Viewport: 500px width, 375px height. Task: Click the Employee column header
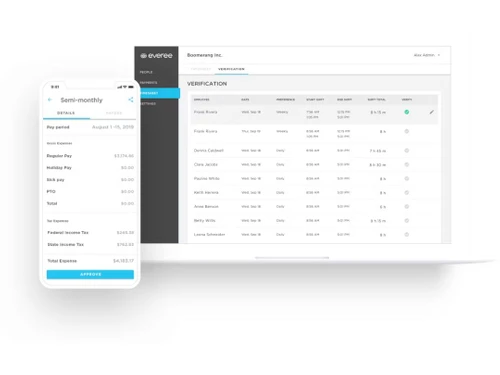pyautogui.click(x=202, y=100)
